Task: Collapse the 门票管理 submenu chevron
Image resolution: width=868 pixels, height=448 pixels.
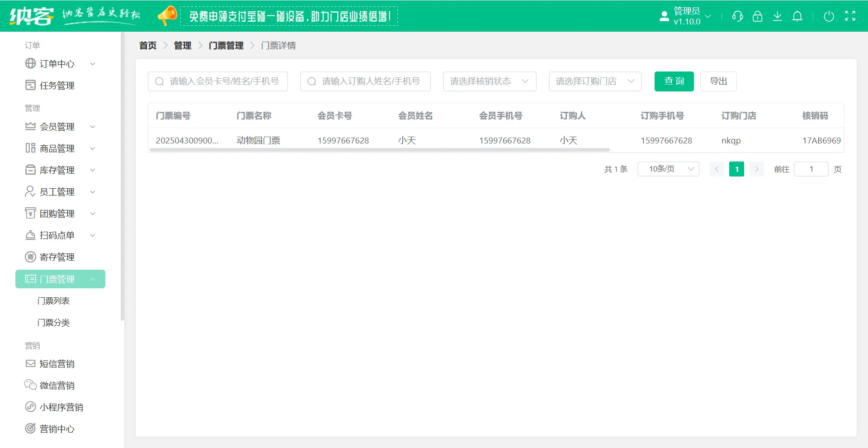Action: [93, 279]
